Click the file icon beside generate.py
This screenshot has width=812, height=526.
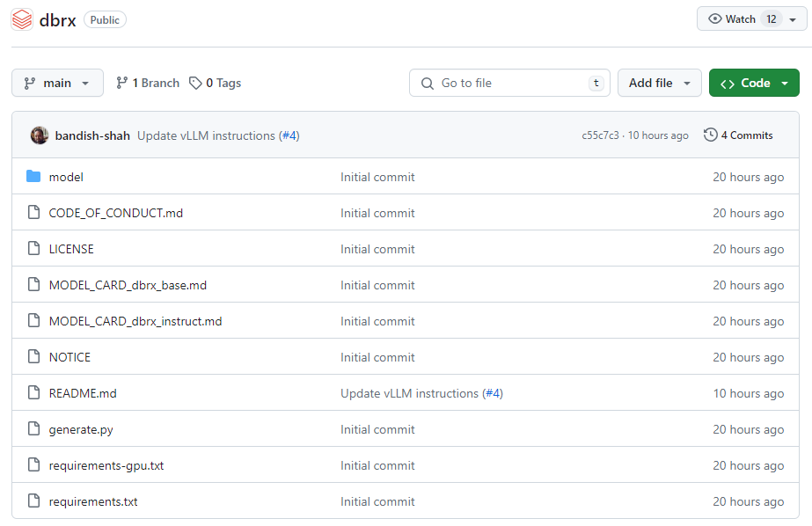point(33,429)
